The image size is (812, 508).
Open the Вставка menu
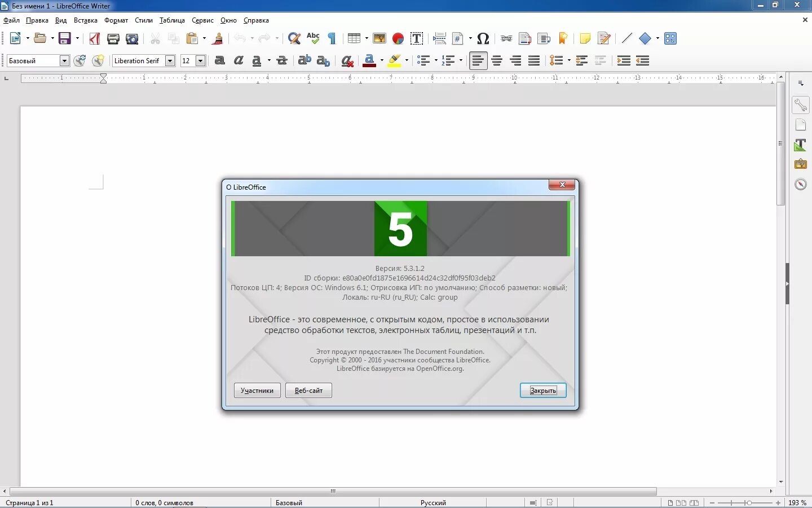pos(86,20)
